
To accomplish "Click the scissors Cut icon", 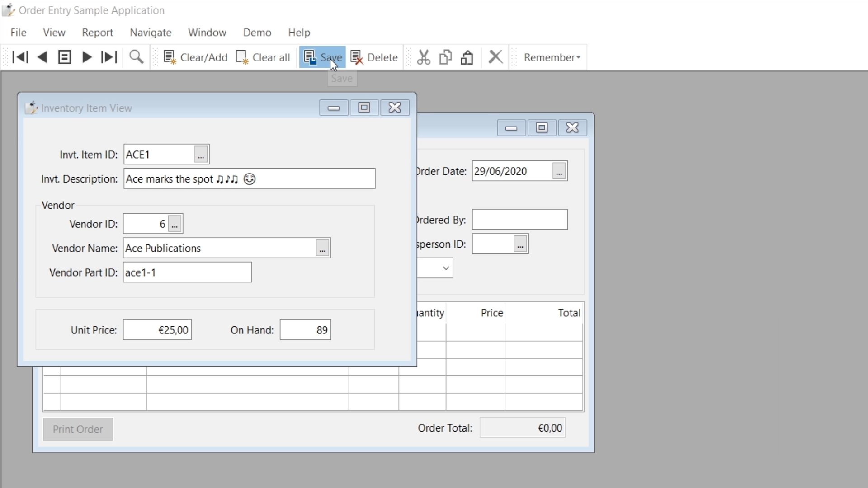I will 424,57.
